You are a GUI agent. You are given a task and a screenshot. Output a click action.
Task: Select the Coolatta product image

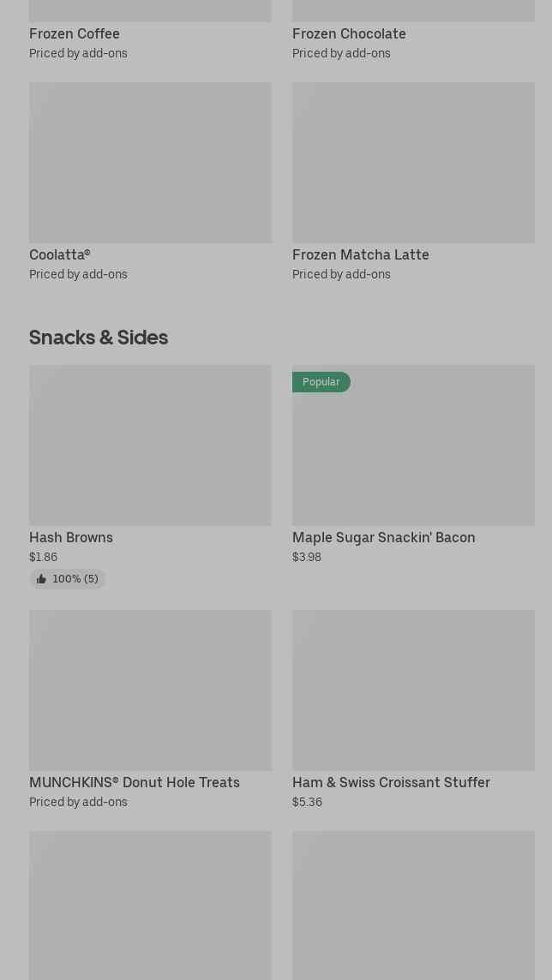[x=150, y=163]
